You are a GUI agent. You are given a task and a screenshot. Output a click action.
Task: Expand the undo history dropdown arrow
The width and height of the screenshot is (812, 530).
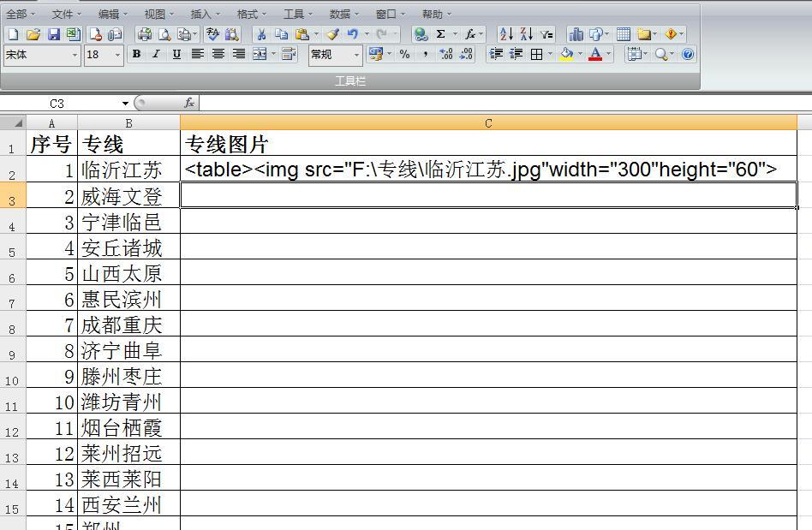click(367, 34)
